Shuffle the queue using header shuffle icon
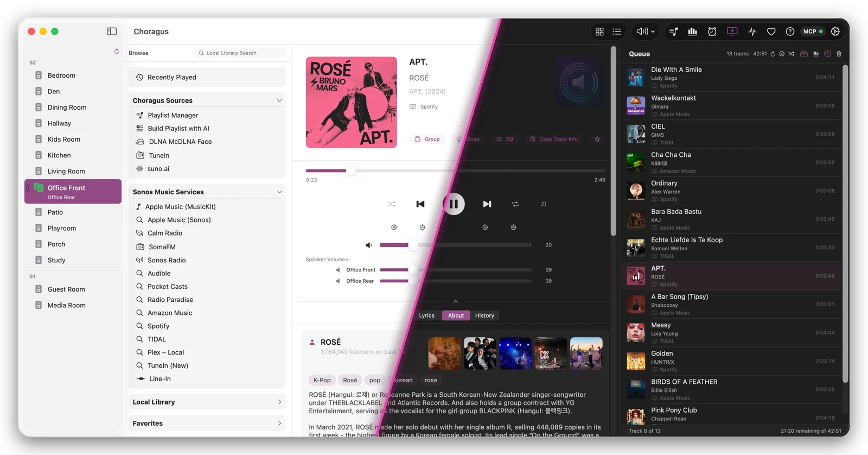The height and width of the screenshot is (455, 868). (792, 54)
